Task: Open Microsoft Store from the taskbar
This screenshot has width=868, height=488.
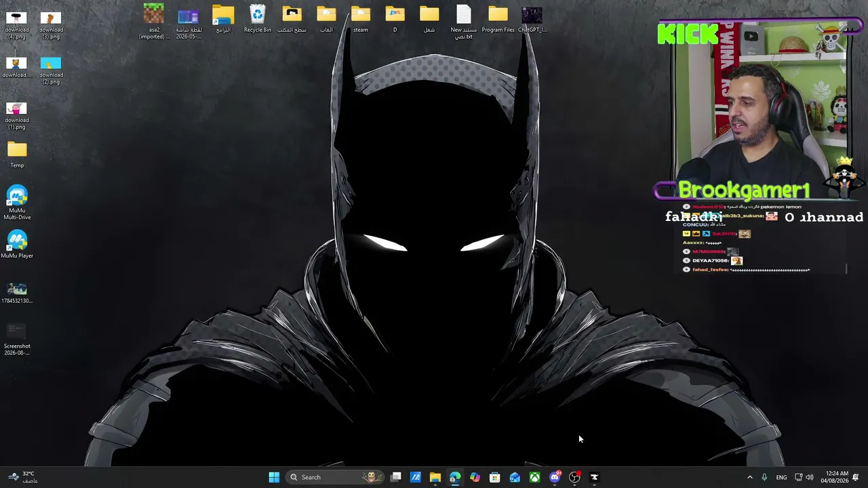Action: tap(495, 477)
